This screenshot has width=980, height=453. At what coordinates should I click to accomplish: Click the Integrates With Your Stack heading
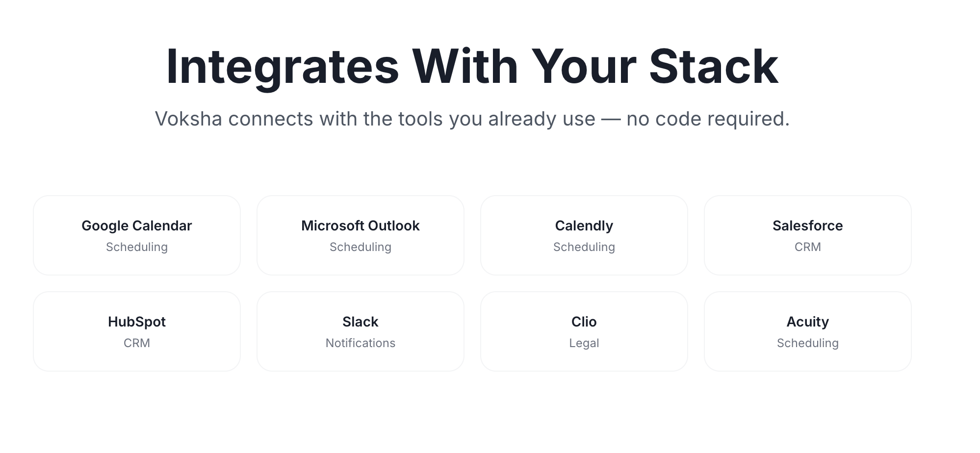point(472,67)
